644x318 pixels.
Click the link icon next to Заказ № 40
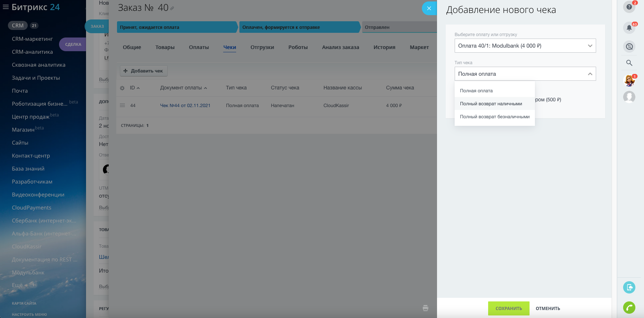pos(172,8)
